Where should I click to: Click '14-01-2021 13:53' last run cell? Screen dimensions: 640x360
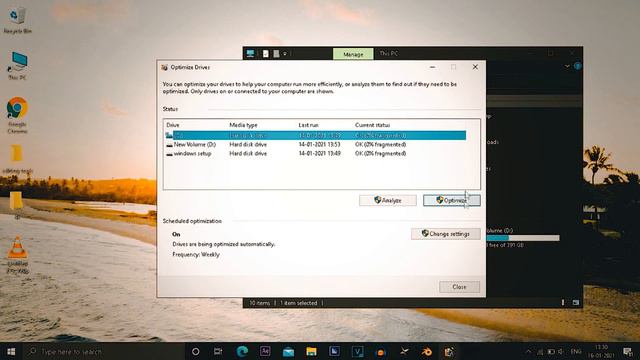(x=319, y=144)
